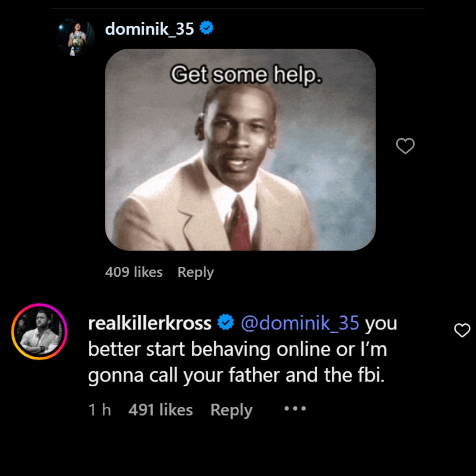
Task: Open the realkillerkross username link
Action: click(149, 323)
